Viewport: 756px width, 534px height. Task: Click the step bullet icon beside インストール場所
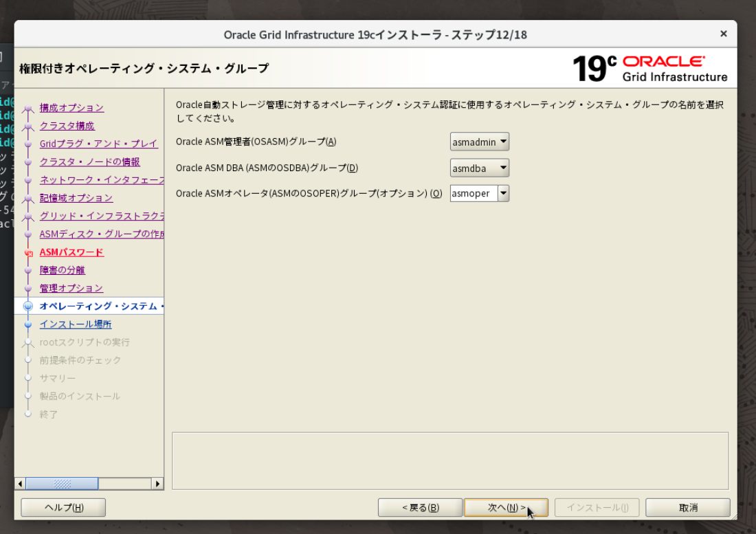click(28, 325)
